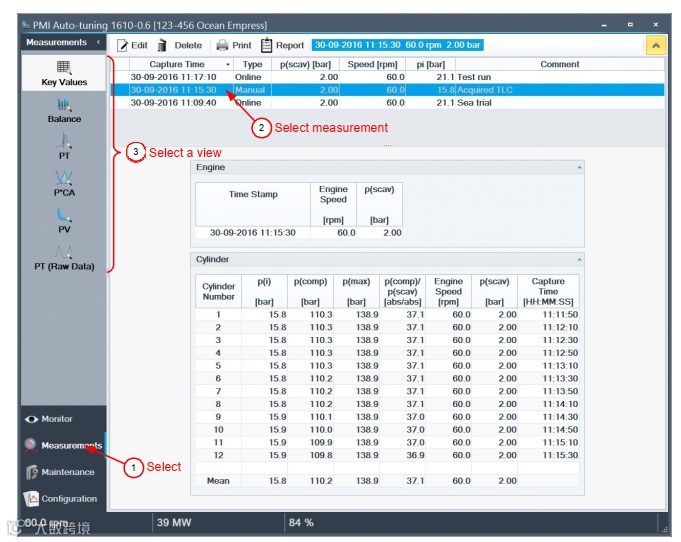Click the selected measurement summary label in toolbar
This screenshot has height=542, width=681.
[x=397, y=45]
